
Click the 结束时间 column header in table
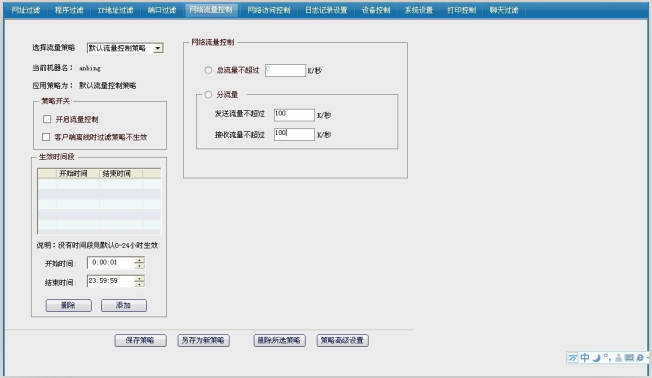[121, 173]
